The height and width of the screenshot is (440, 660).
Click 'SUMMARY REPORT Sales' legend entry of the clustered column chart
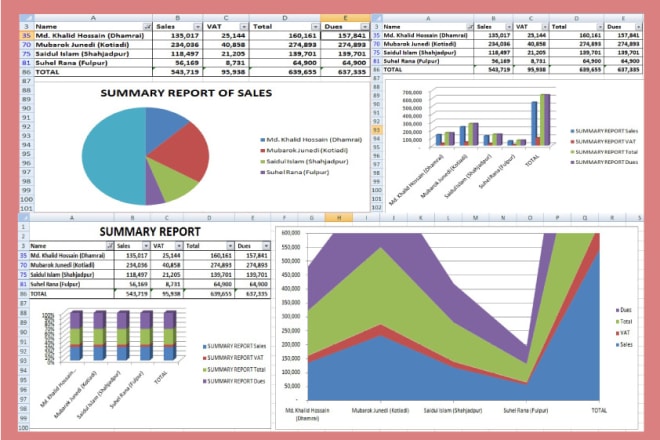coord(604,131)
